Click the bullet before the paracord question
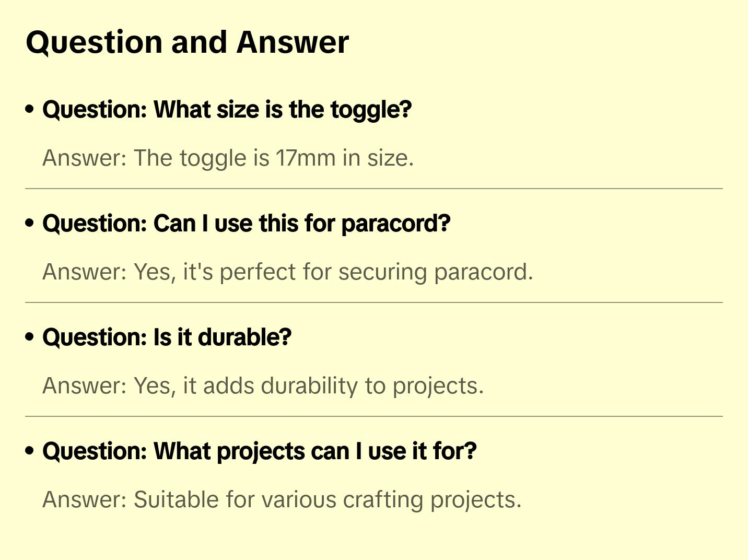 (30, 223)
